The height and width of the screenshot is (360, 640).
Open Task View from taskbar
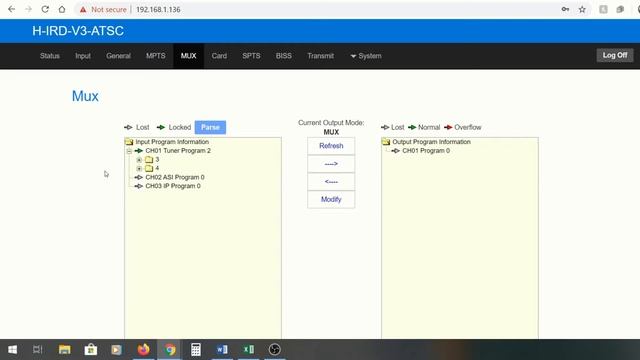pyautogui.click(x=38, y=350)
